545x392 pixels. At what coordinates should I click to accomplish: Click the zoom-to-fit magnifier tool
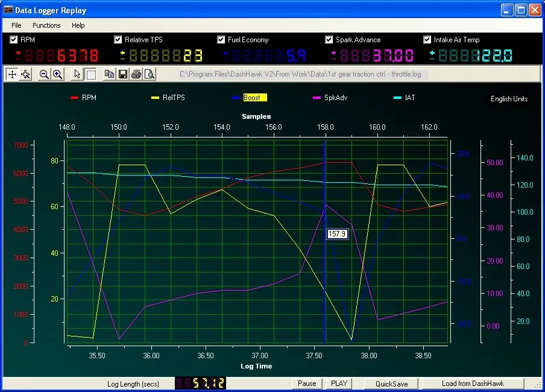25,74
